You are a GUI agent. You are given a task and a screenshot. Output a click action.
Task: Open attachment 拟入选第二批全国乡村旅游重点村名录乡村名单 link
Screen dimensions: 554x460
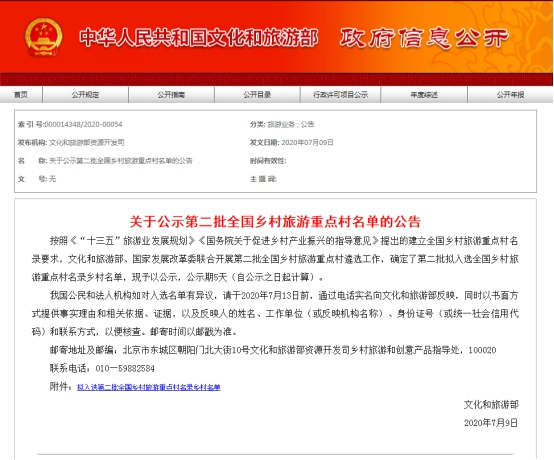(149, 387)
